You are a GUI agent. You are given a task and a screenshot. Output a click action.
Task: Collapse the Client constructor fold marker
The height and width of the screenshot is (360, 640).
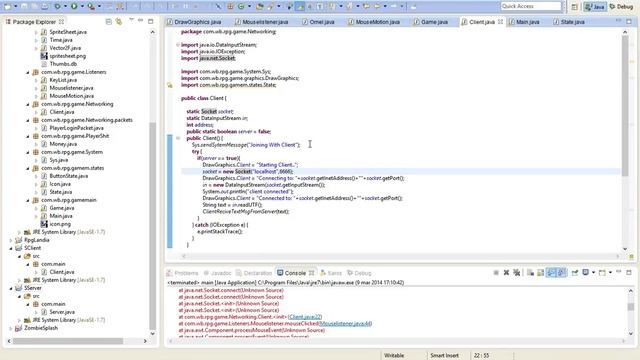coord(178,138)
